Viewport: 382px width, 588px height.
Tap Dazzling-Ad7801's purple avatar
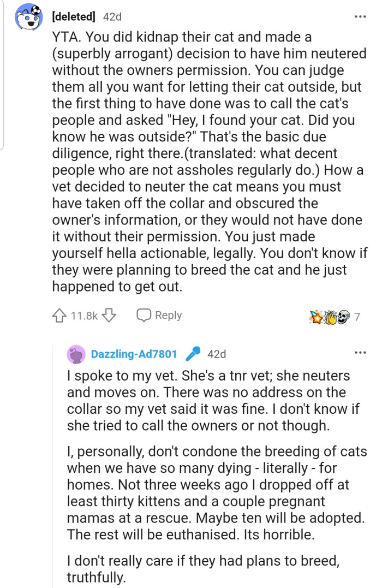click(76, 354)
